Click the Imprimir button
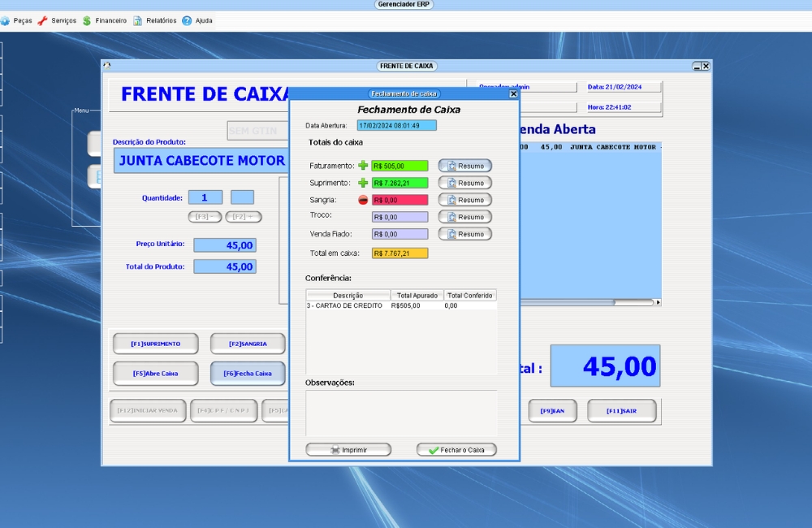The image size is (812, 528). coord(348,450)
